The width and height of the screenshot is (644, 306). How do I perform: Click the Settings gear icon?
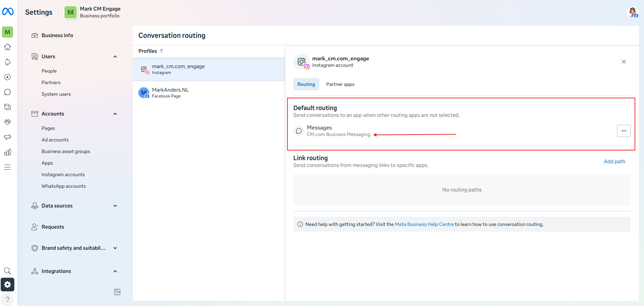click(7, 285)
